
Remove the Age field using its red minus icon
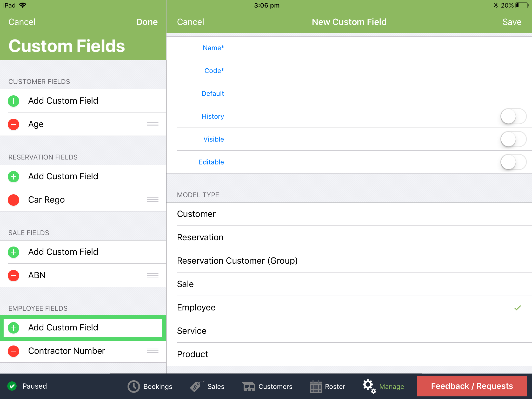point(13,124)
